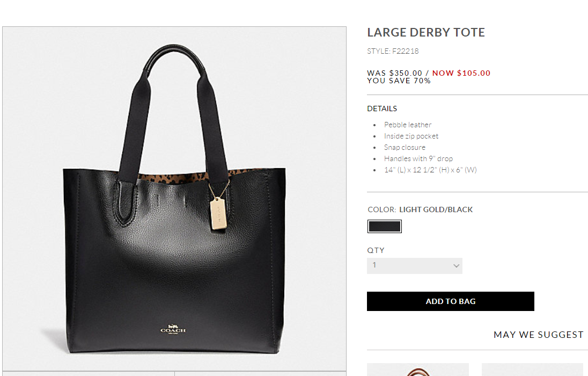The height and width of the screenshot is (376, 588).
Task: Click the Pebble leather detail item
Action: [408, 125]
